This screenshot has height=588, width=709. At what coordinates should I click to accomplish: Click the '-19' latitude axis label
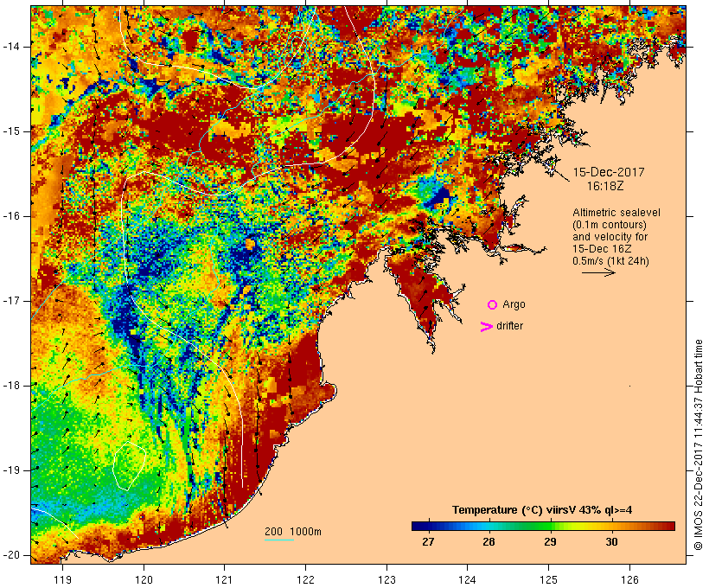pos(11,470)
